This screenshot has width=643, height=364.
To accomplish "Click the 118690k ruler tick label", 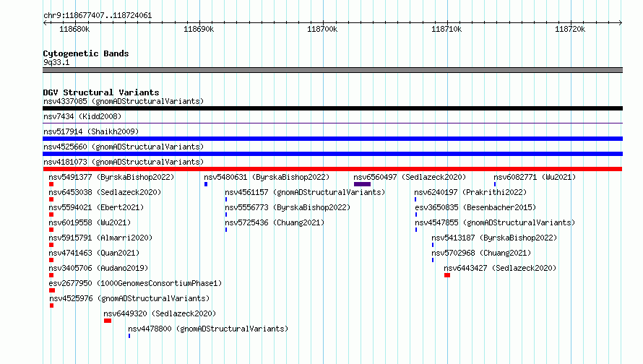I will coord(199,29).
